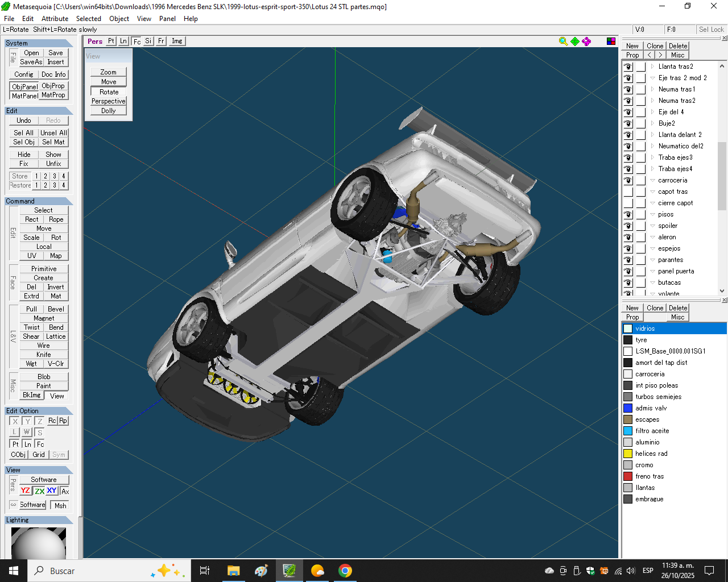Enable the X axis edit option
The height and width of the screenshot is (582, 728).
(15, 421)
